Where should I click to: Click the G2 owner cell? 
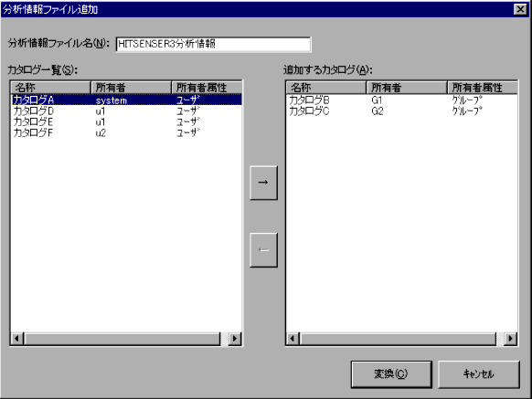coord(378,111)
